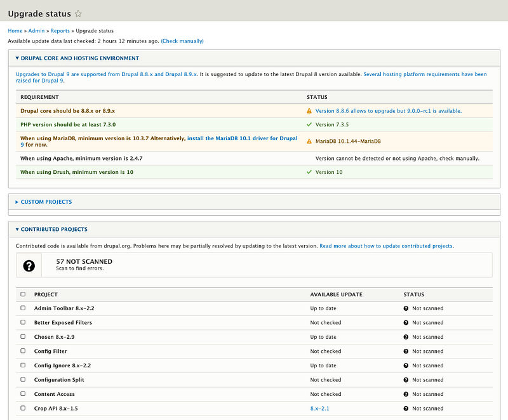Add Upgrade status page to shortcuts star

(78, 13)
